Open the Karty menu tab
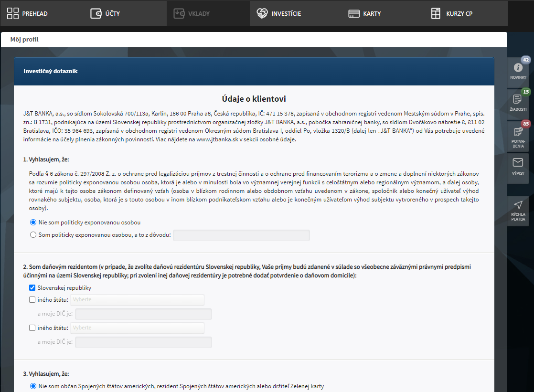 365,13
